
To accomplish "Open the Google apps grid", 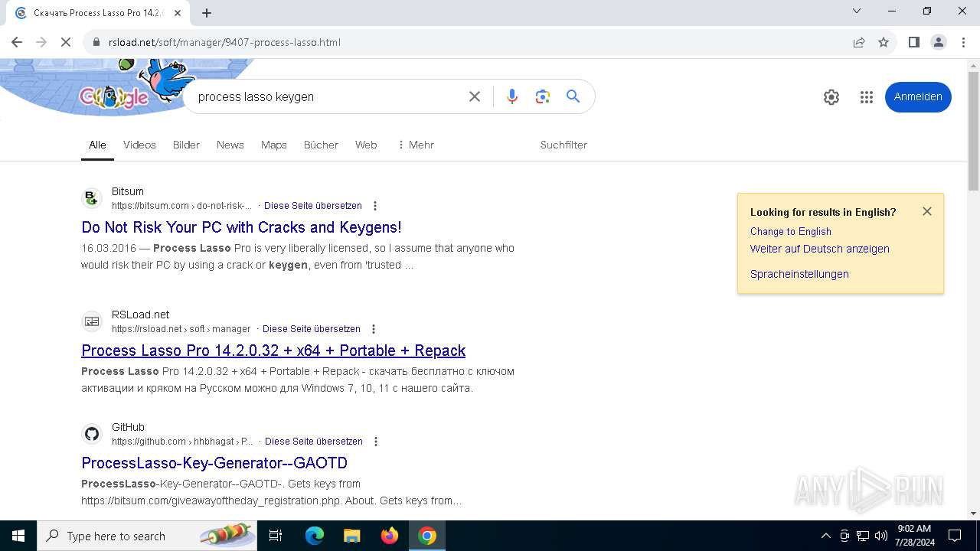I will coord(867,97).
